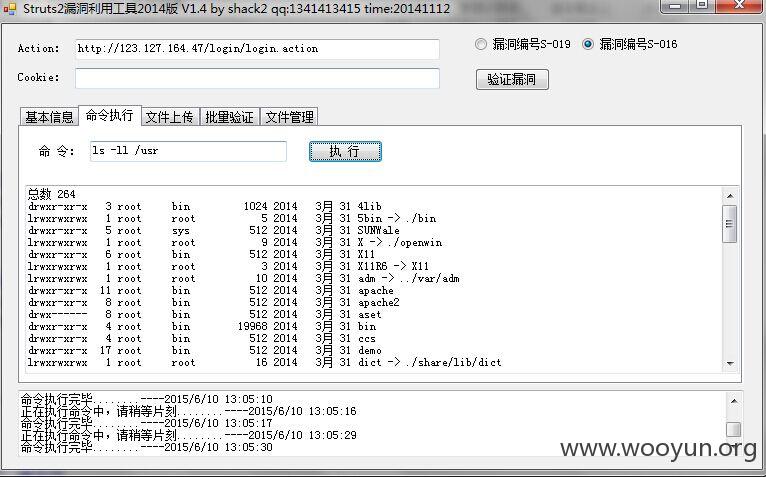Select the 漏洞编号S-016 radio button
The width and height of the screenshot is (766, 477).
[x=630, y=44]
